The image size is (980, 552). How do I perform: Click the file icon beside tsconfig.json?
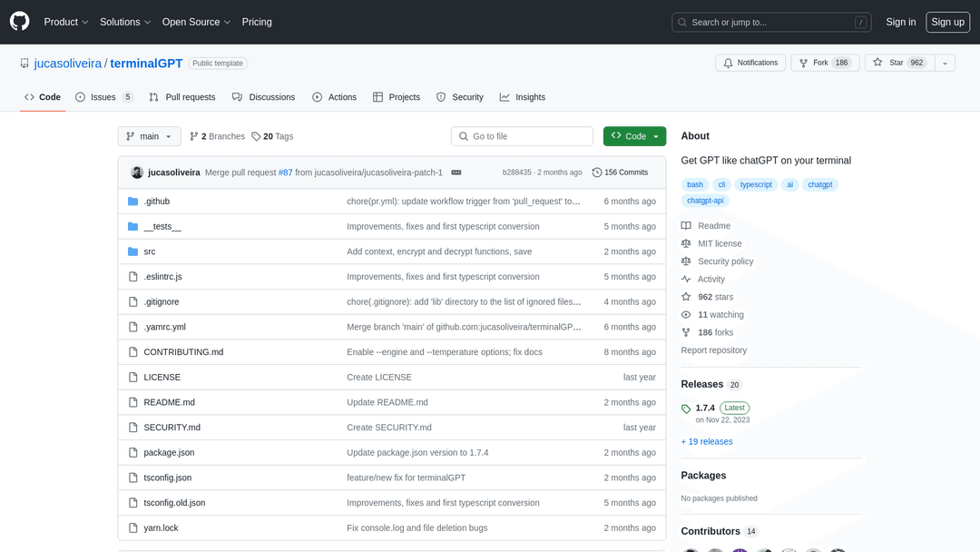132,478
